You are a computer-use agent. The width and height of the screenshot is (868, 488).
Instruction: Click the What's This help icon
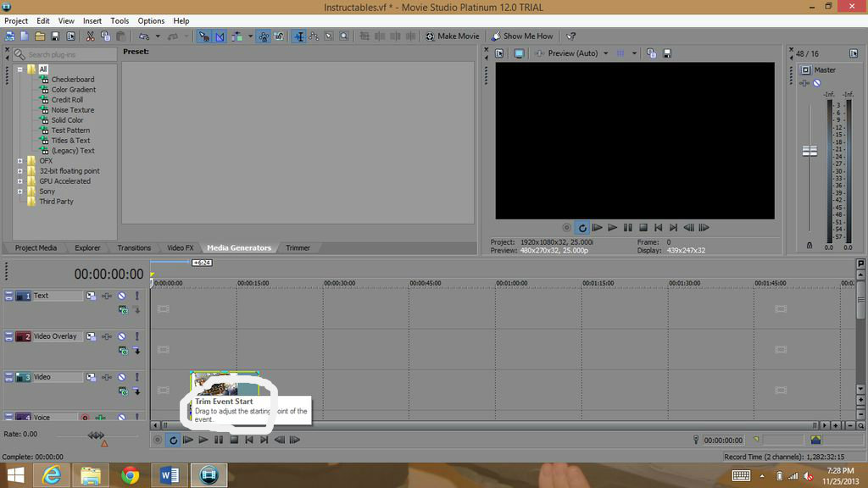point(570,36)
